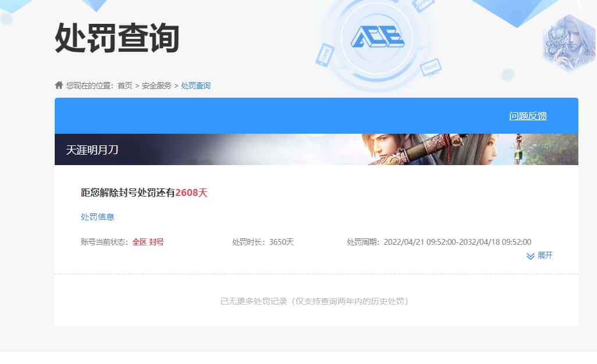Screen dimensions: 597x364
Task: Click the double chevron icon beside 展开
Action: click(x=530, y=256)
